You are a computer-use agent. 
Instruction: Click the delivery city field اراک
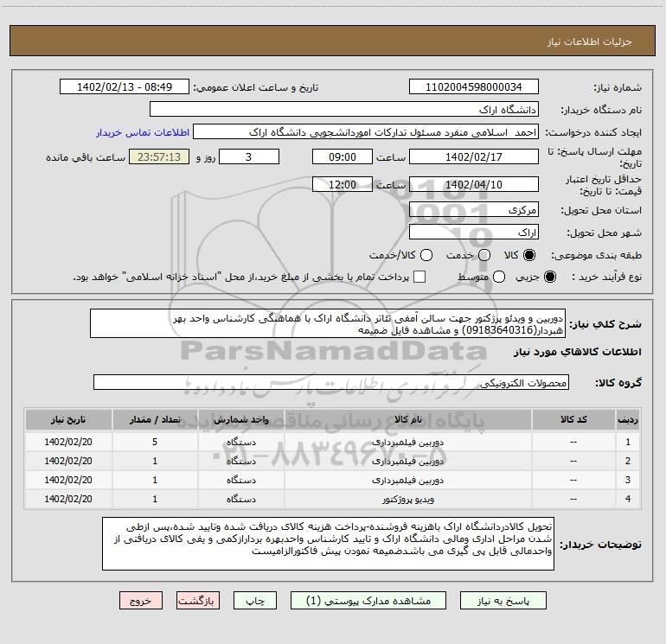(474, 233)
